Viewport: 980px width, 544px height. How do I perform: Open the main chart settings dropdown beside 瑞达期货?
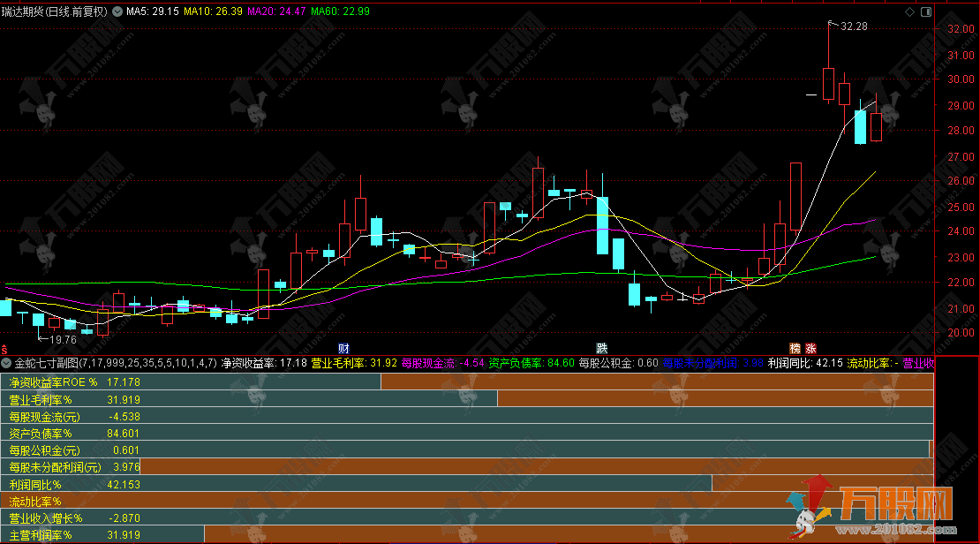(x=117, y=12)
